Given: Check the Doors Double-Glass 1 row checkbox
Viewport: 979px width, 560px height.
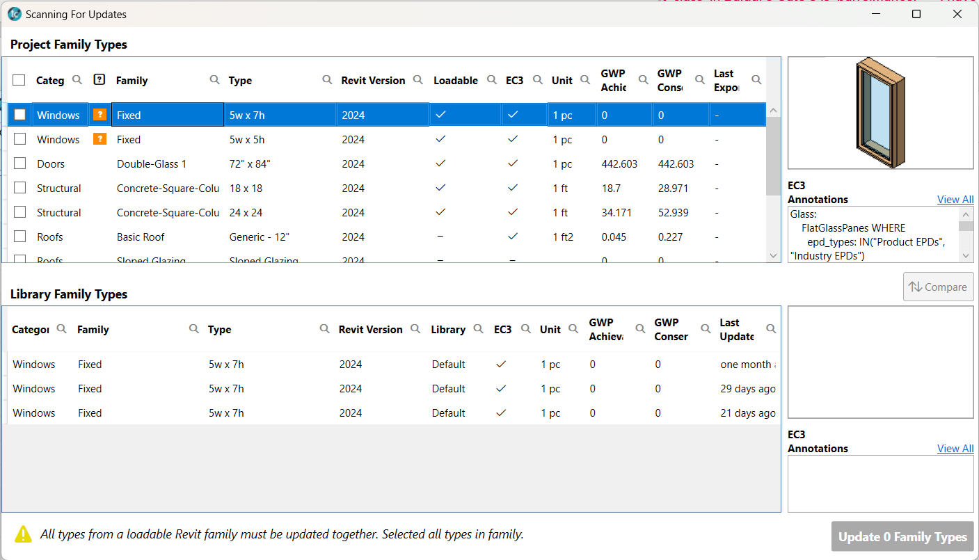Looking at the screenshot, I should tap(20, 163).
